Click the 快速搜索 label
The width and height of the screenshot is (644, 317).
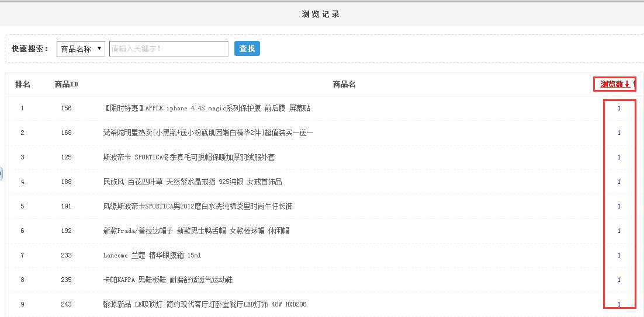(x=30, y=49)
